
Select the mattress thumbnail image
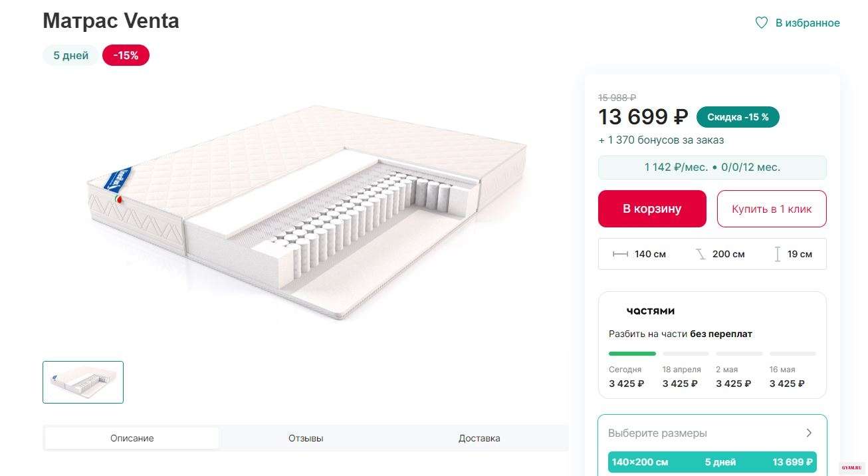(83, 382)
